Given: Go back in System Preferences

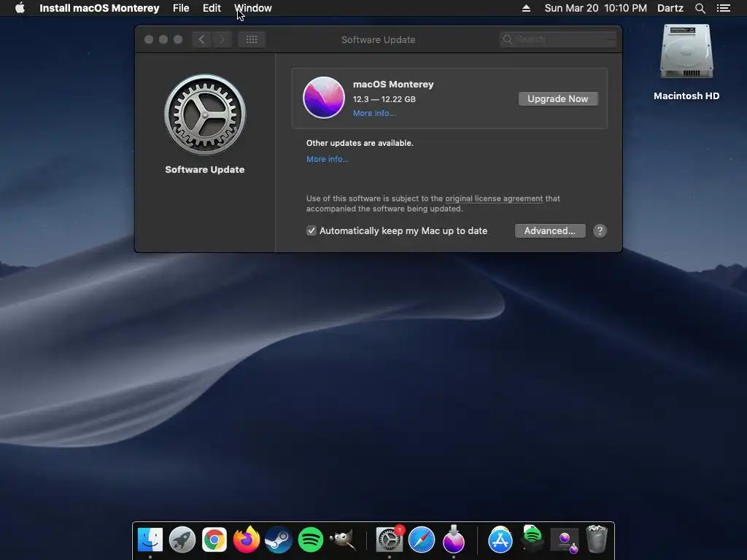Looking at the screenshot, I should (x=201, y=39).
